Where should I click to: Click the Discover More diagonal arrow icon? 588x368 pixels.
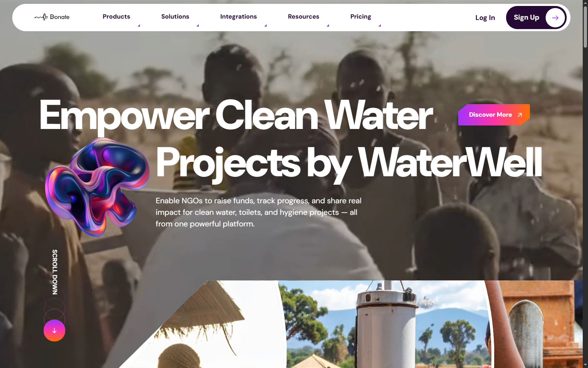[520, 115]
